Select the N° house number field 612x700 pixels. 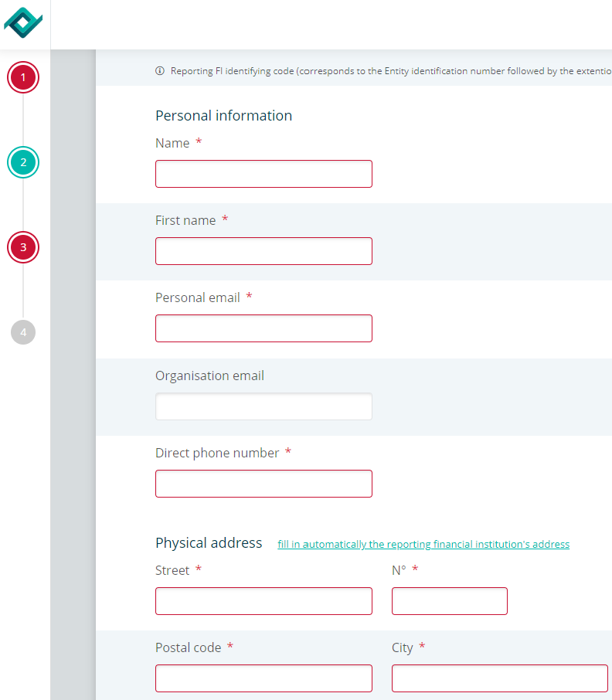click(x=450, y=601)
